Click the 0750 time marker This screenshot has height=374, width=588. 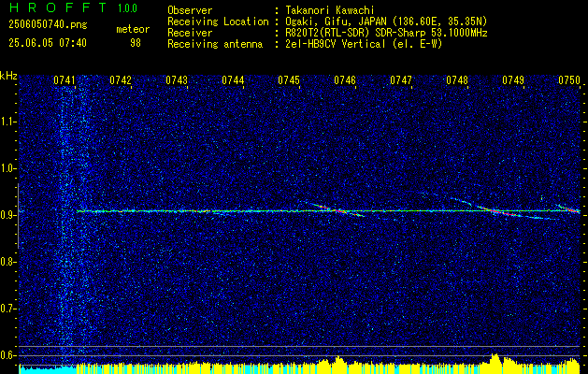(x=569, y=80)
